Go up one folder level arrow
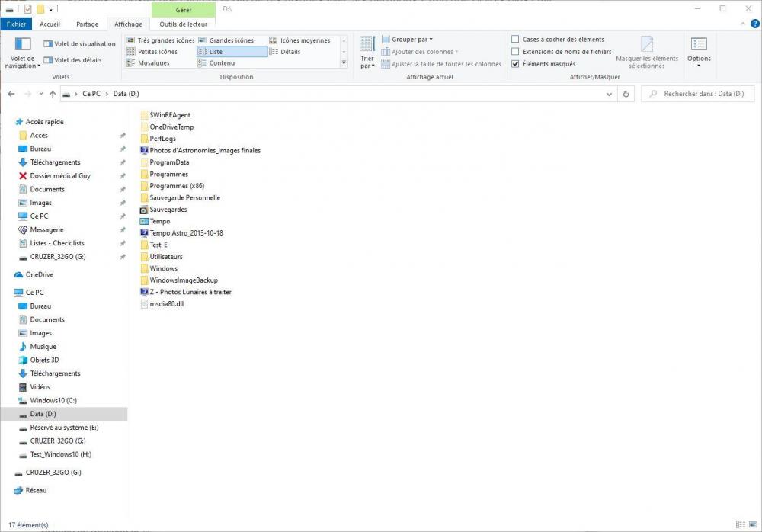This screenshot has height=532, width=762. (x=53, y=94)
